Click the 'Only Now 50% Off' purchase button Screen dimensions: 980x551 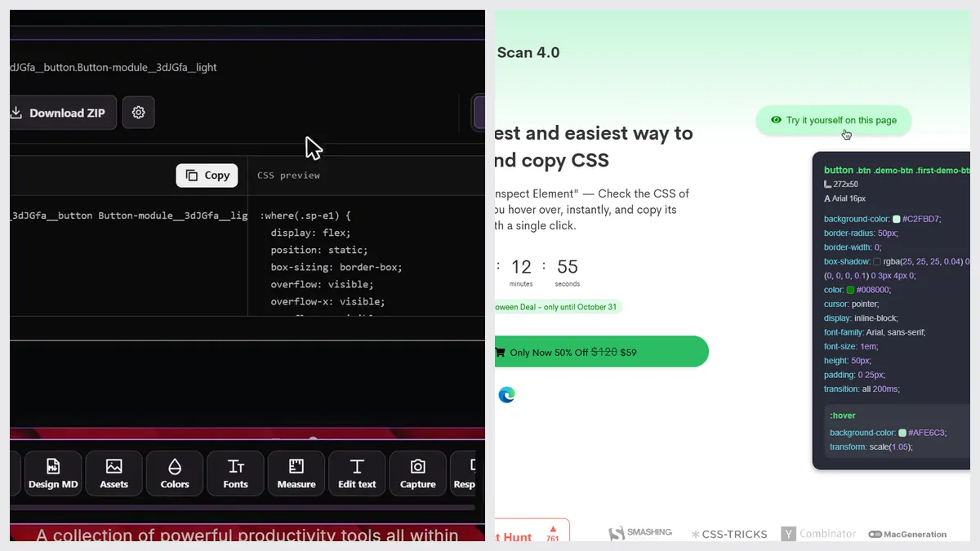pyautogui.click(x=602, y=352)
